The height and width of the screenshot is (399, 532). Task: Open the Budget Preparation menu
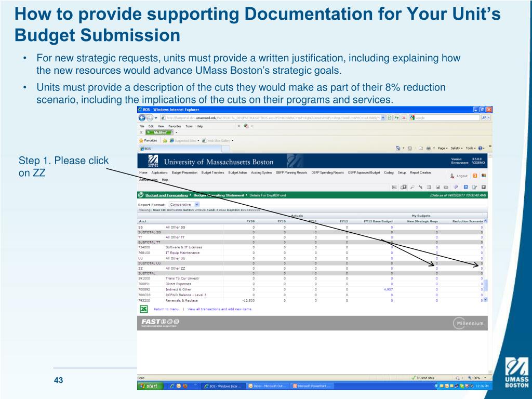click(x=184, y=172)
